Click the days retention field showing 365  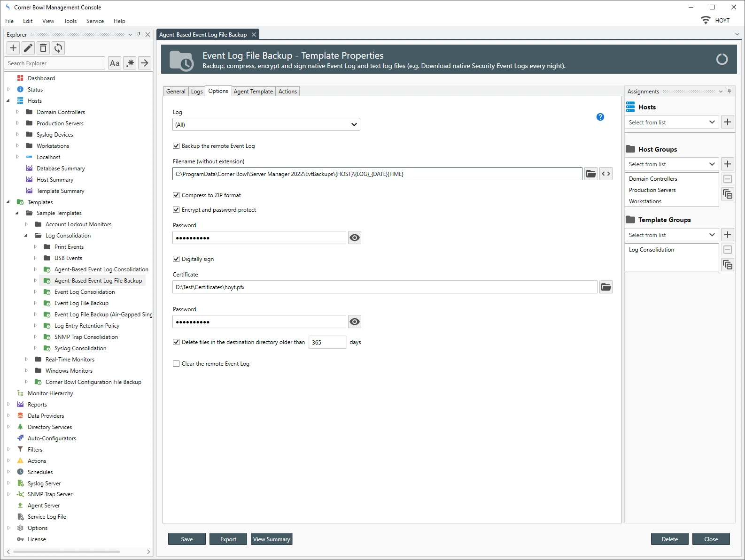pos(327,343)
